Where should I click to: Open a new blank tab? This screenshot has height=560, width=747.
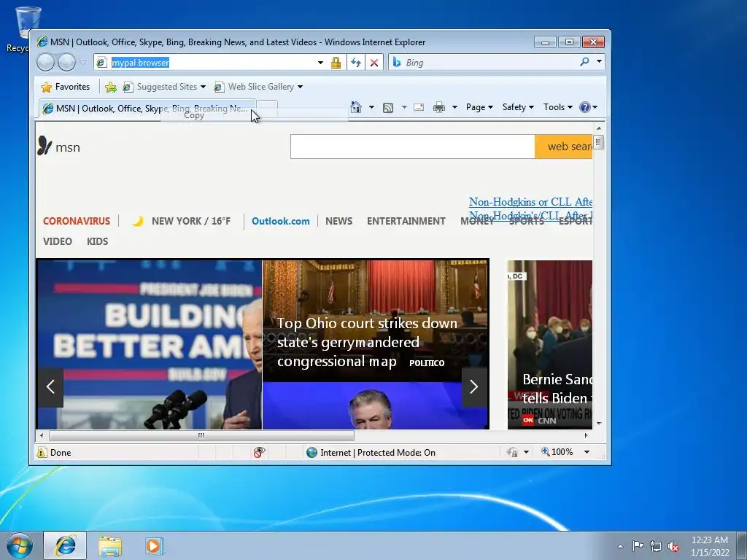[267, 109]
